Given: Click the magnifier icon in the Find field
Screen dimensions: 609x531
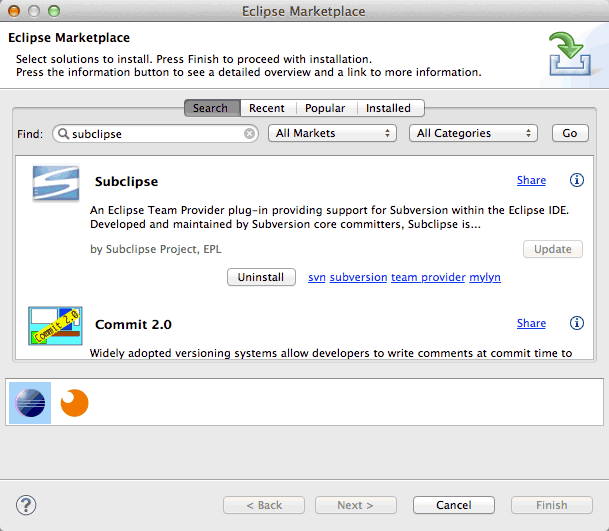Looking at the screenshot, I should point(63,133).
